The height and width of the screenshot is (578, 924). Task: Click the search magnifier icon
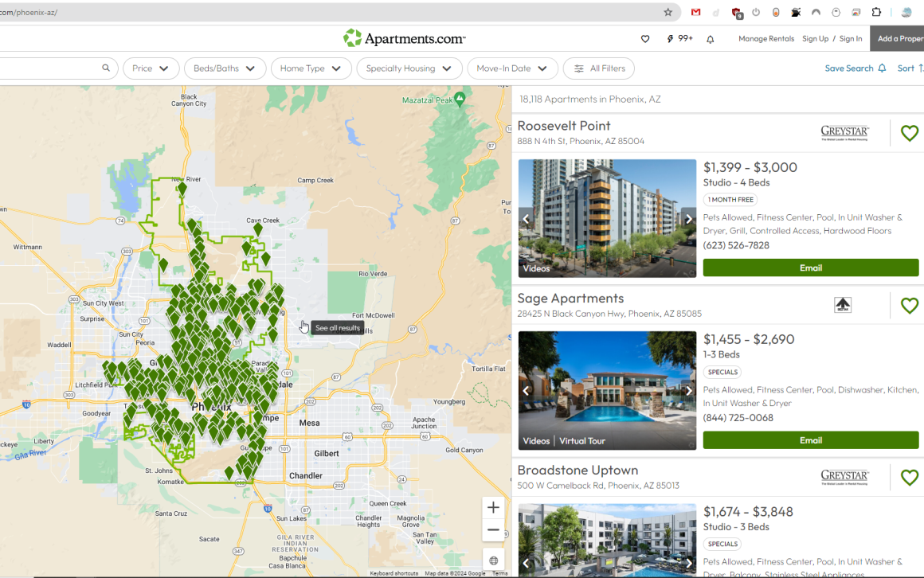click(106, 68)
